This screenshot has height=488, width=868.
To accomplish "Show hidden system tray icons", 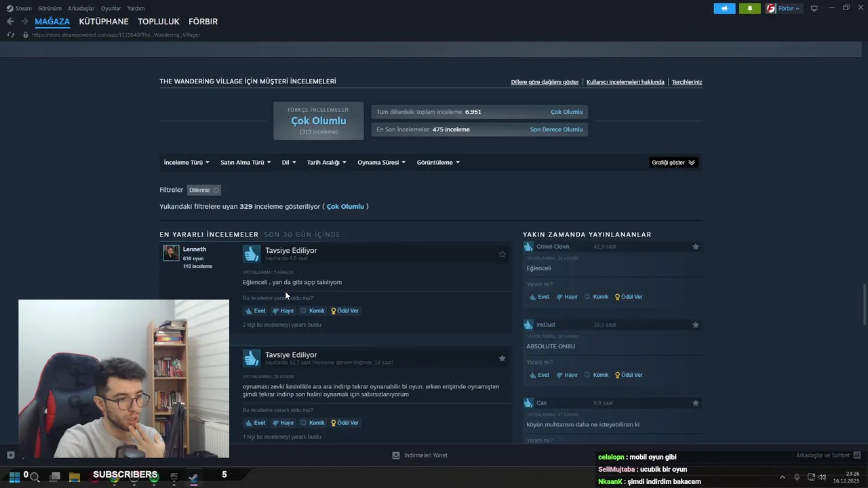I will pyautogui.click(x=782, y=477).
